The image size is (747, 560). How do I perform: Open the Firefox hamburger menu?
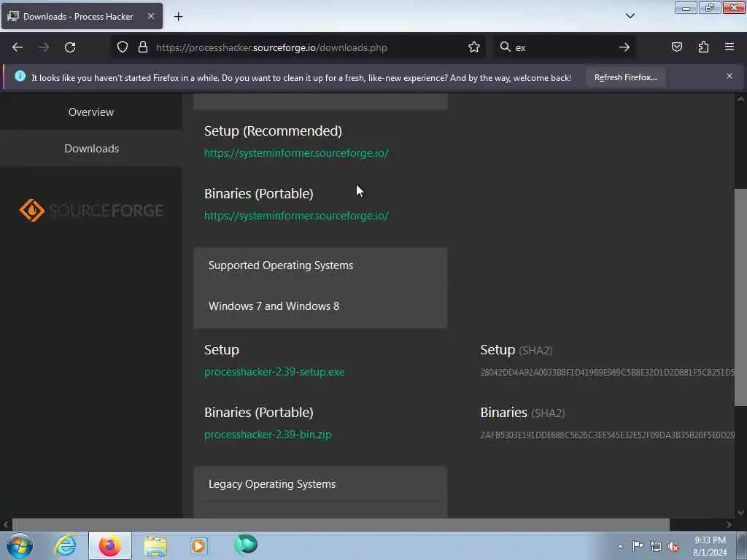(x=729, y=47)
